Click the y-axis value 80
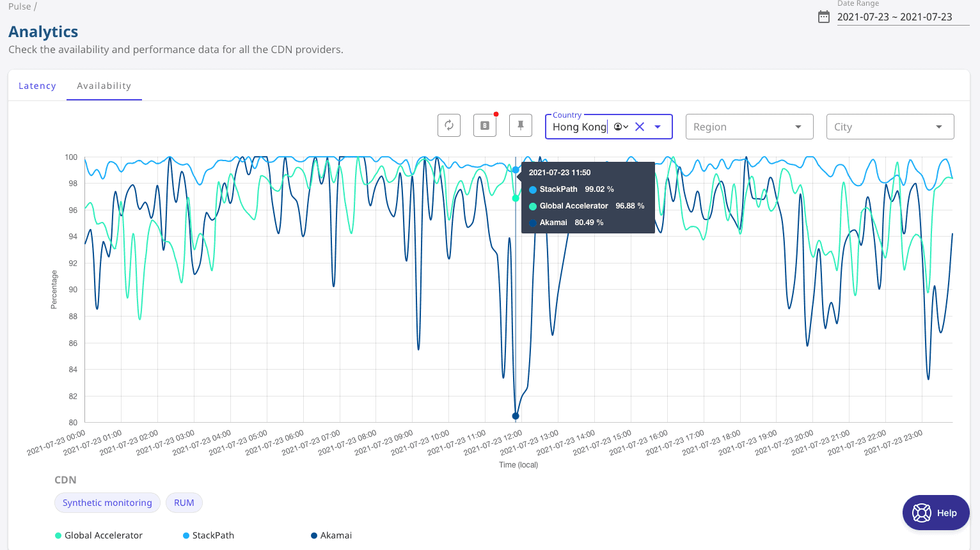 coord(73,423)
